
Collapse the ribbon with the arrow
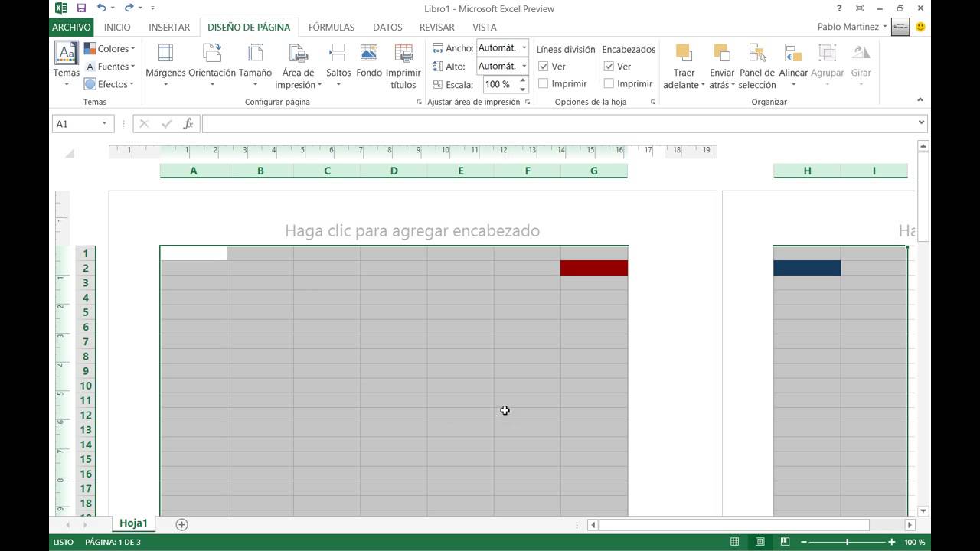[920, 100]
